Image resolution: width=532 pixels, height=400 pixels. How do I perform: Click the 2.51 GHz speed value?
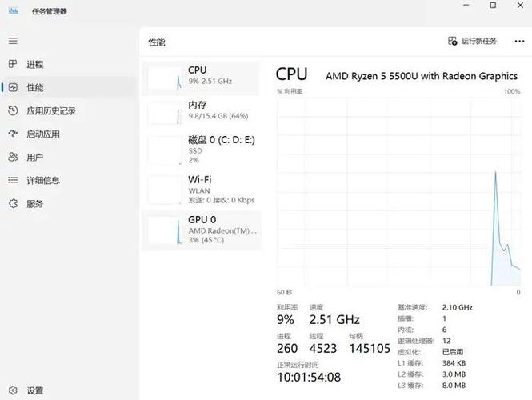click(334, 319)
